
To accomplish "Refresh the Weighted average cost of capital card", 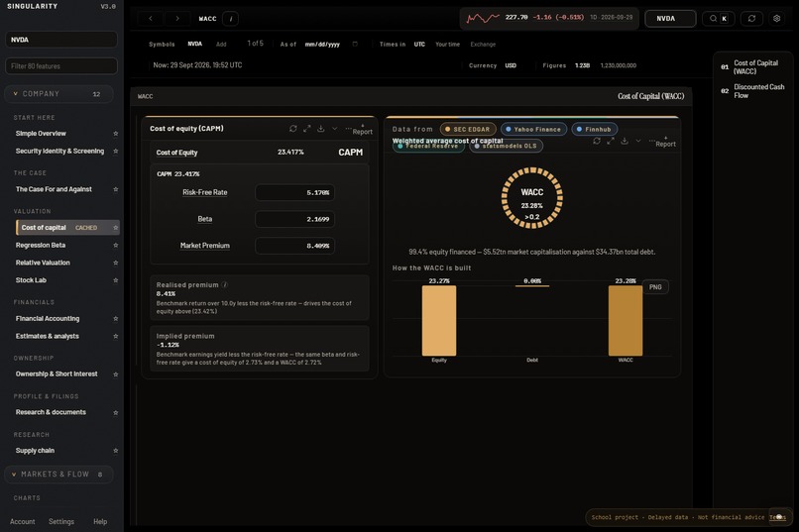I will [x=597, y=141].
